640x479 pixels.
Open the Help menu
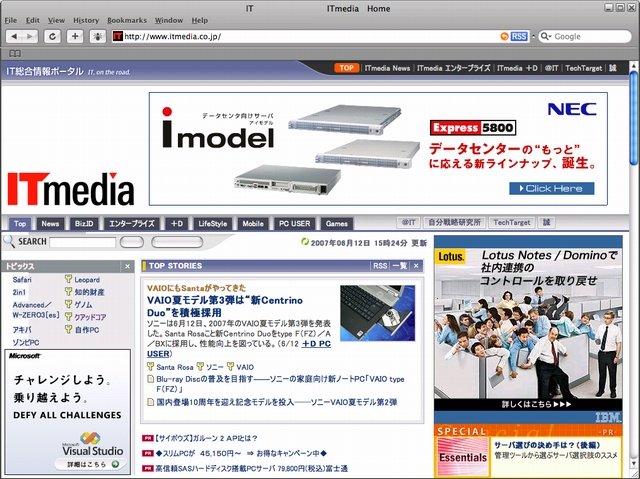[x=200, y=20]
